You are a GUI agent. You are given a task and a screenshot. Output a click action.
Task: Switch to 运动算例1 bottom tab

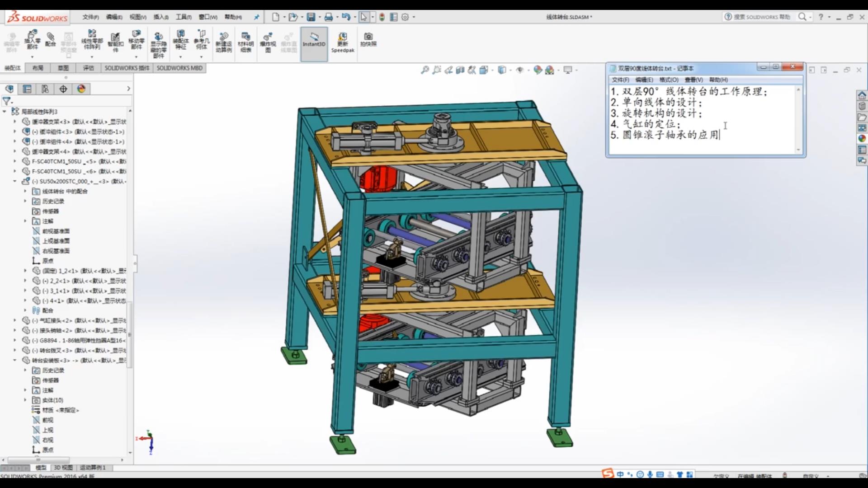(93, 468)
